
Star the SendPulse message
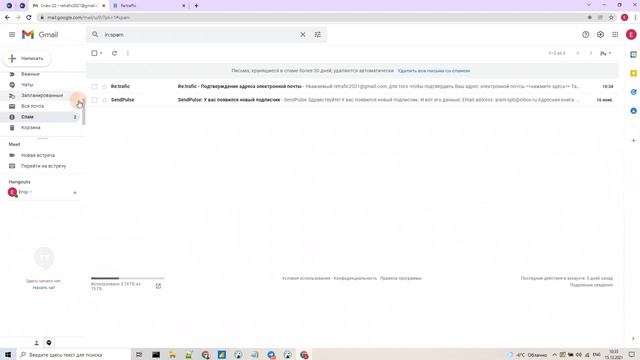point(104,100)
